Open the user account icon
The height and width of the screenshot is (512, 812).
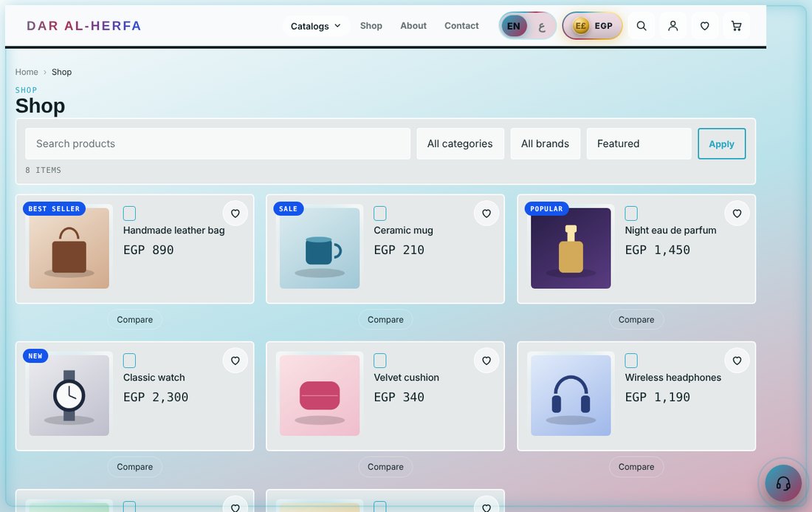coord(672,26)
